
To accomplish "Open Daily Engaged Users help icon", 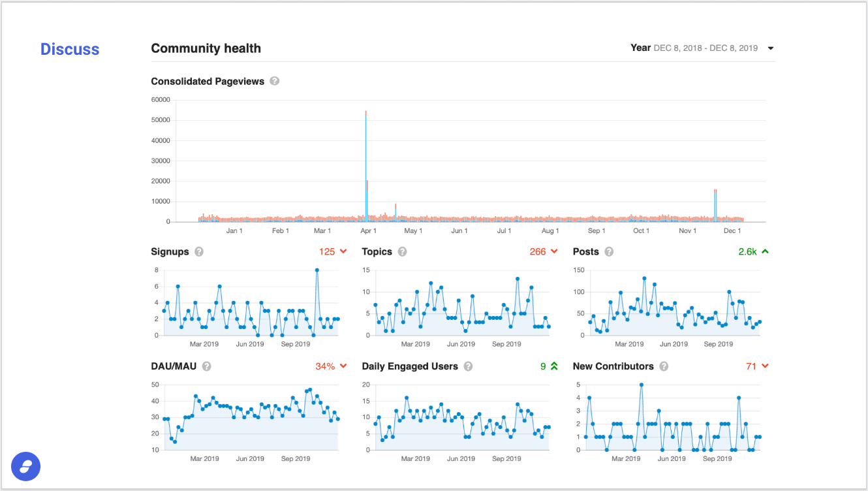I will point(468,366).
